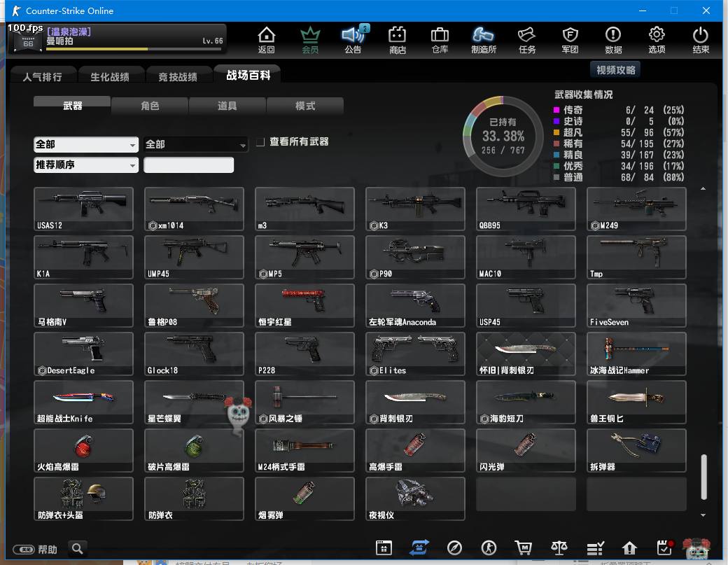This screenshot has width=728, height=565.
Task: Select the DesertEagle weapon thumbnail
Action: click(x=83, y=354)
